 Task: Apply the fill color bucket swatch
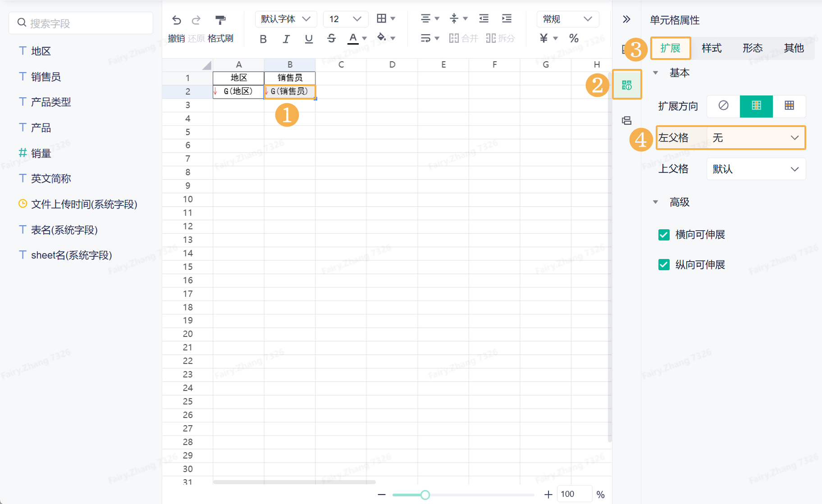tap(382, 38)
